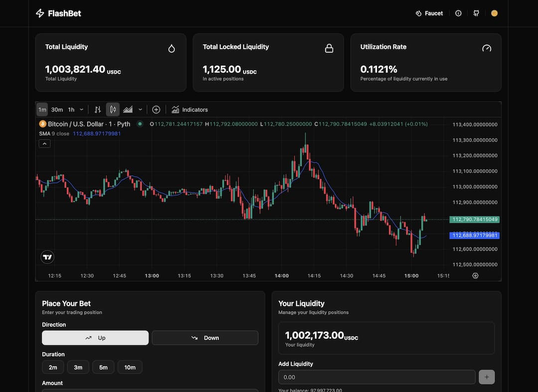Screen dimensions: 538x392
Task: Open the wallet avatar in the top-right
Action: 494,13
